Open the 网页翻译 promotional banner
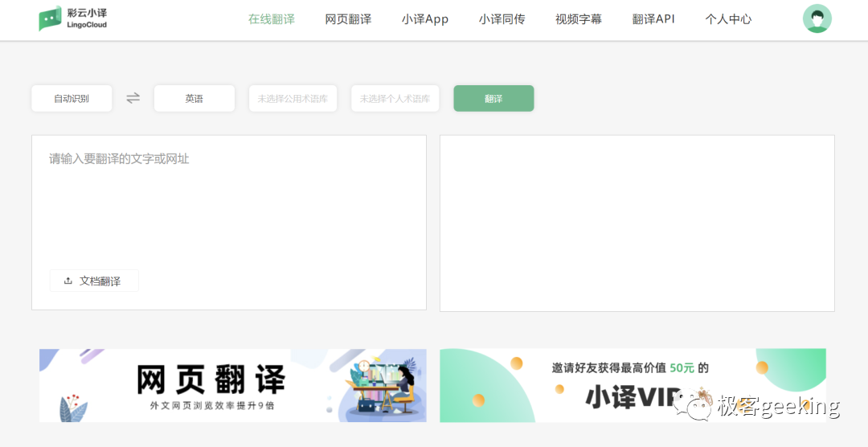 tap(232, 385)
